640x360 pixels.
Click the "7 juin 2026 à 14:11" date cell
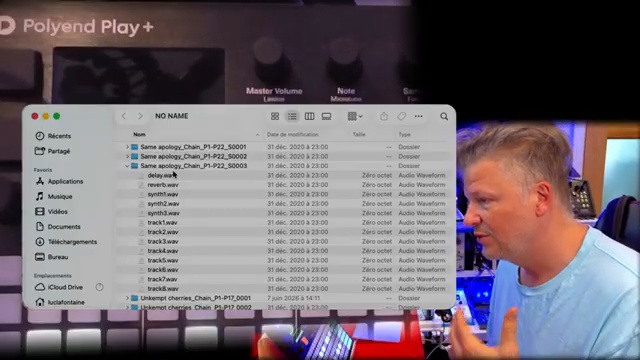[x=293, y=298]
